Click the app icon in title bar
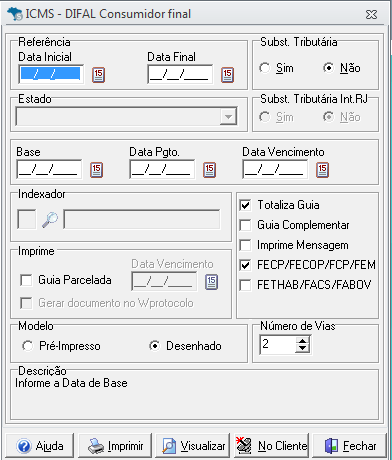Viewport: 392px width, 460px height. pos(15,14)
